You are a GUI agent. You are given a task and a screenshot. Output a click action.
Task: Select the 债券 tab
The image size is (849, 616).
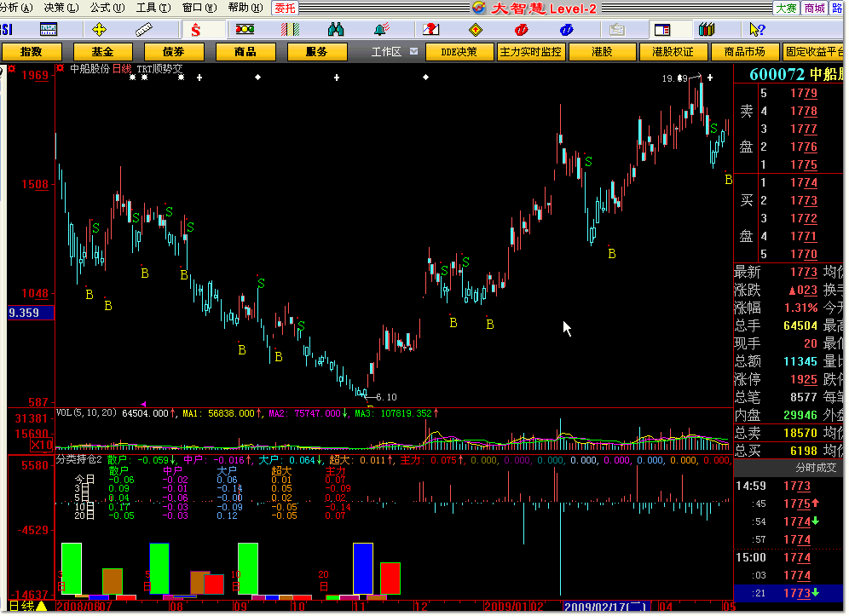click(174, 52)
